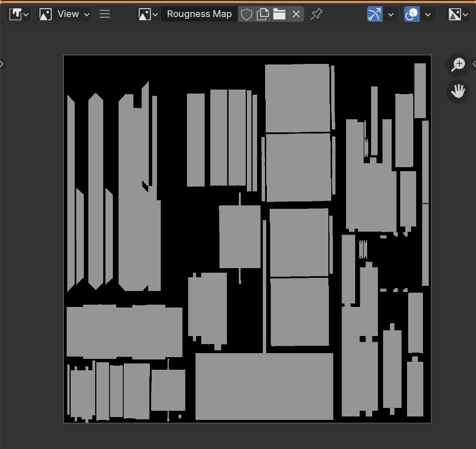Image resolution: width=476 pixels, height=449 pixels.
Task: Expand the left toolbar region arrow
Action: pos(2,64)
